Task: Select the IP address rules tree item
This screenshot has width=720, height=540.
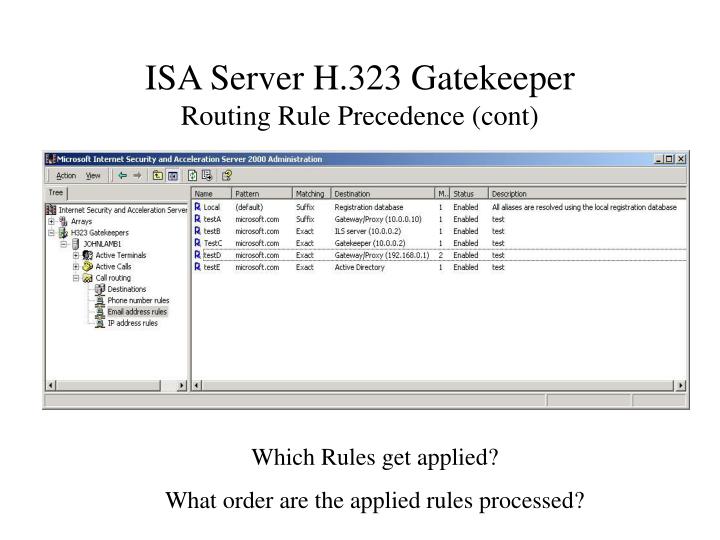Action: point(132,323)
